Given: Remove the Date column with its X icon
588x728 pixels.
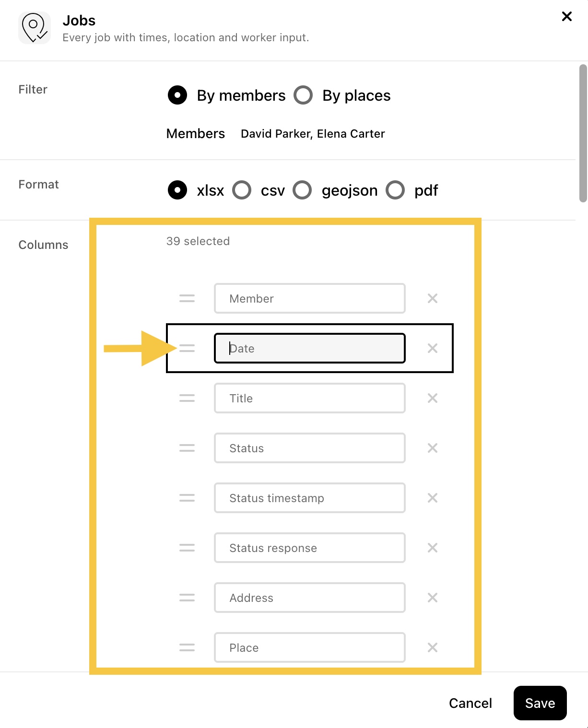Looking at the screenshot, I should pyautogui.click(x=432, y=348).
